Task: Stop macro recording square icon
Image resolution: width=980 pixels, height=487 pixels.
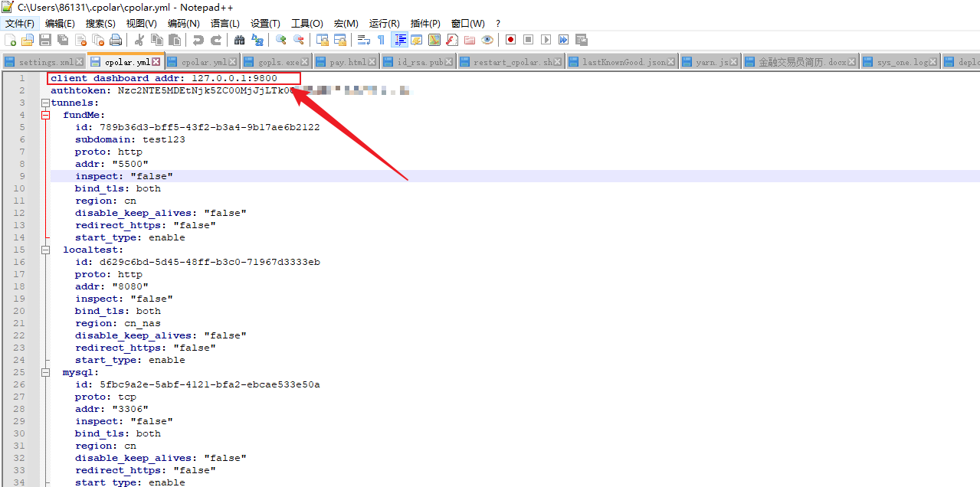Action: pyautogui.click(x=529, y=40)
